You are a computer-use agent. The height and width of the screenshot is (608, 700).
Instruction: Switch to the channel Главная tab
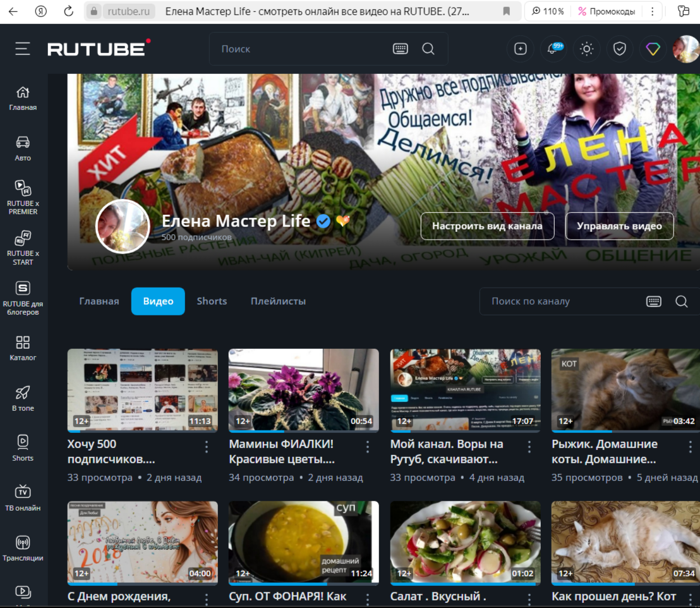pos(99,301)
